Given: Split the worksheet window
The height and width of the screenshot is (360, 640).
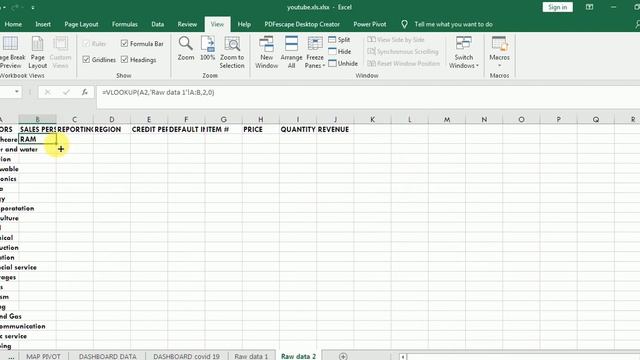Looking at the screenshot, I should point(340,40).
